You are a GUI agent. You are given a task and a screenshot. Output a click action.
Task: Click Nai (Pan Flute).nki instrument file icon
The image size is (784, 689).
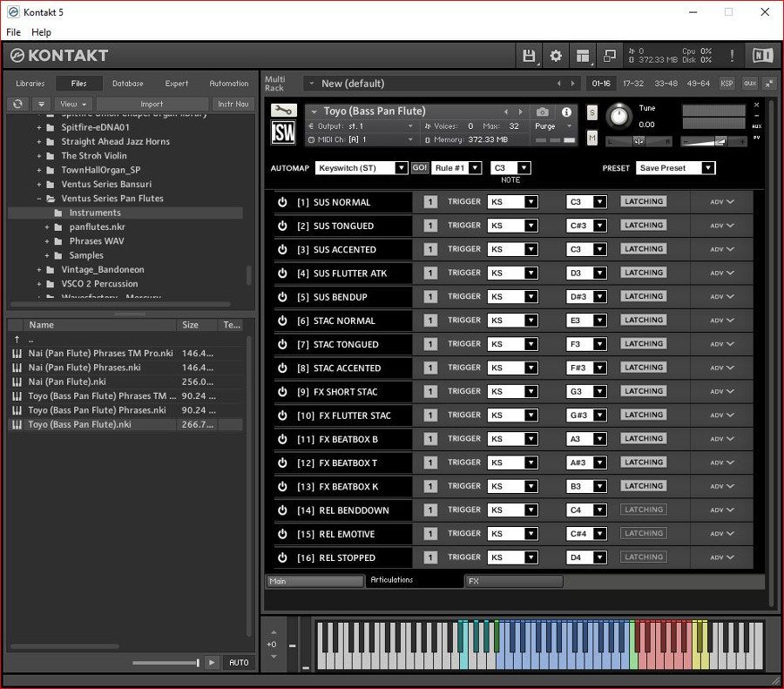17,382
